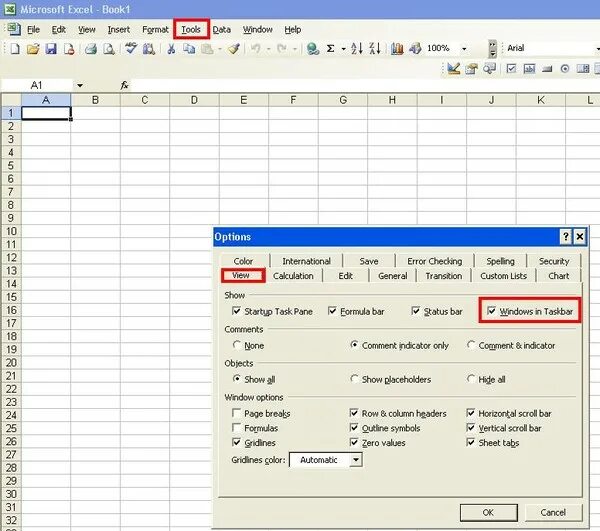Image resolution: width=600 pixels, height=531 pixels.
Task: Enable the Formulas checkbox
Action: click(236, 428)
